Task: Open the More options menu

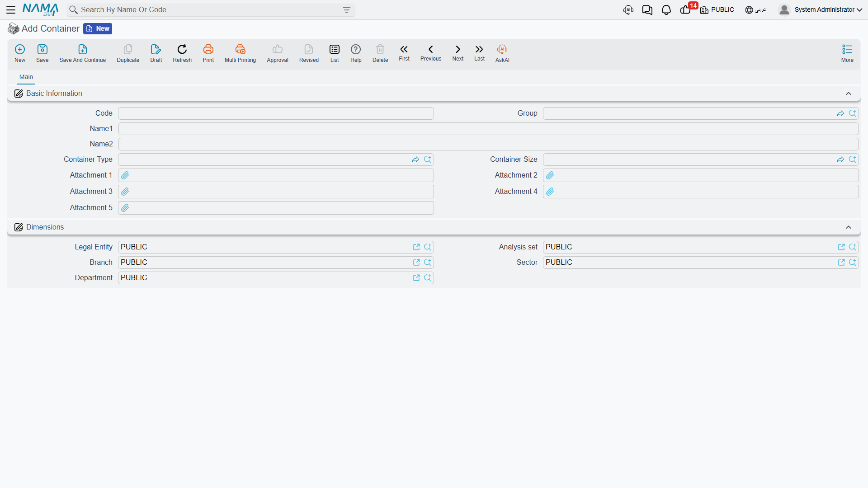Action: 847,53
